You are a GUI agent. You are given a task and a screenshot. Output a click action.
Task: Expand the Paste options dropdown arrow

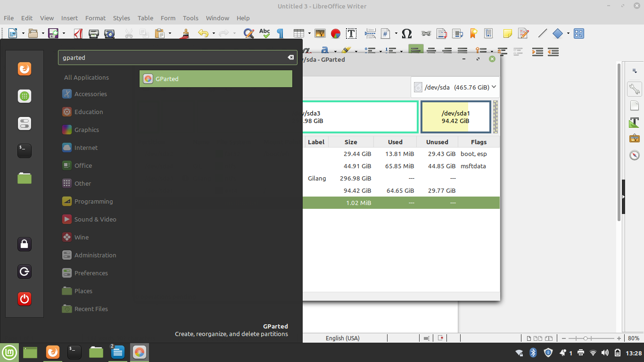pyautogui.click(x=170, y=33)
